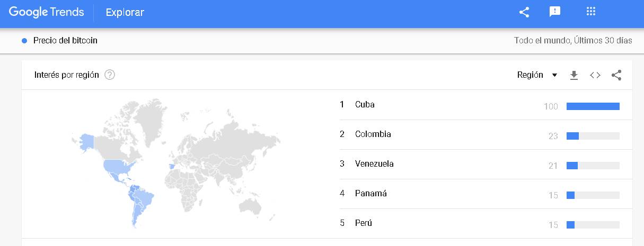Share the Interés por región card

[x=616, y=75]
